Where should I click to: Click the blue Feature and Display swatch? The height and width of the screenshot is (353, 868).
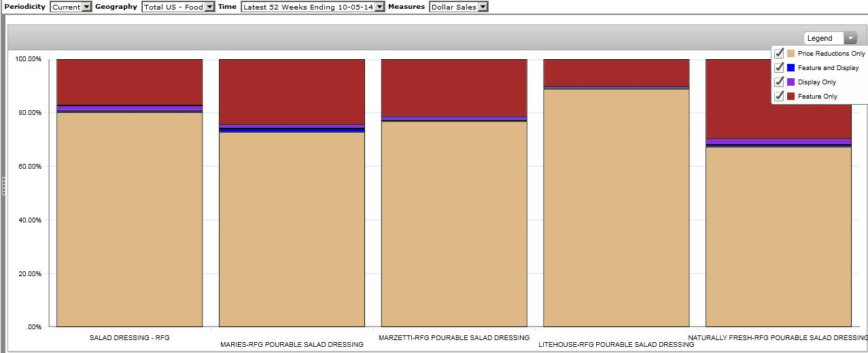click(x=791, y=67)
